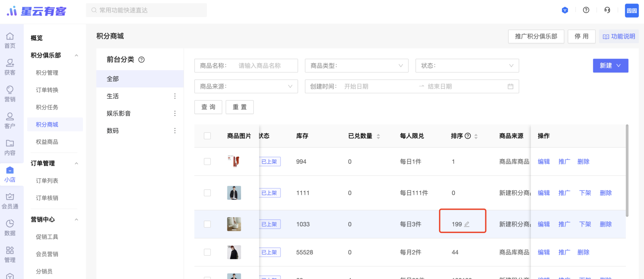Open 功能说明 link
644x279 pixels.
[619, 36]
